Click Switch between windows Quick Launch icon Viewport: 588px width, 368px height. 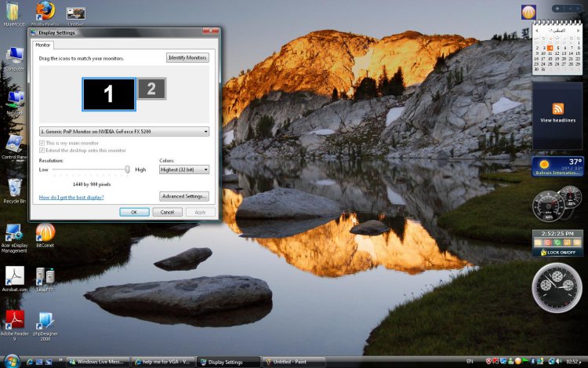pos(49,362)
